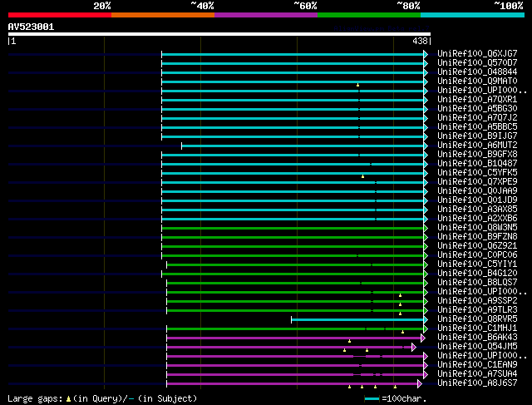532x405 pixels.
Task: Click the purple alignment bar for B6AK43
Action: [x=293, y=338]
